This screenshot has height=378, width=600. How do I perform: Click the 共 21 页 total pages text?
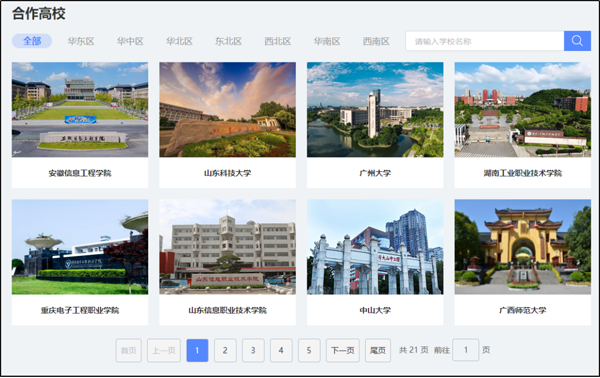click(414, 350)
